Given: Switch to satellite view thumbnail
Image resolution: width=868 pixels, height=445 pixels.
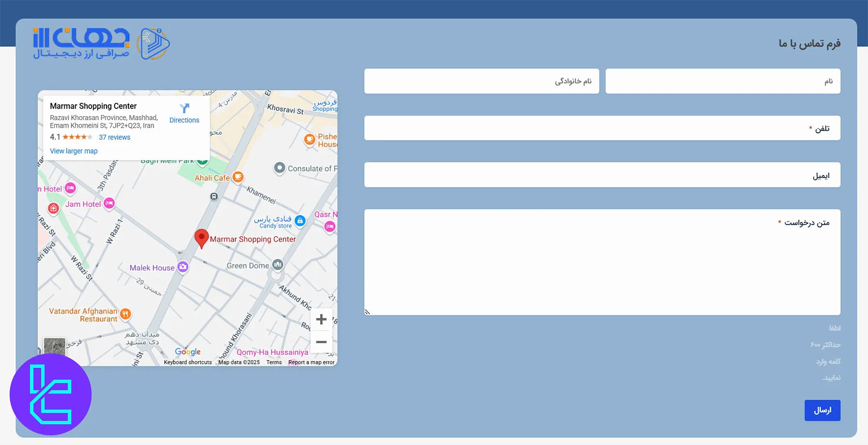Looking at the screenshot, I should point(54,346).
